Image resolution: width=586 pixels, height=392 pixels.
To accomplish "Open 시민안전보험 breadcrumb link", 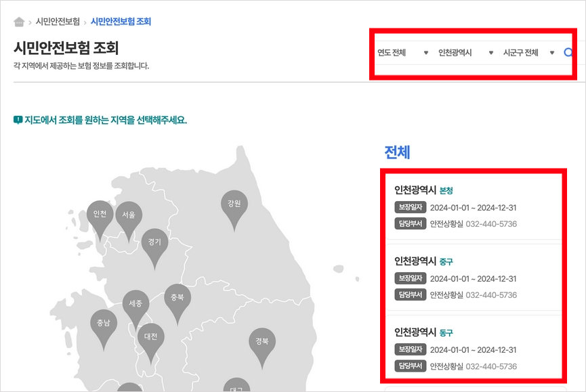I will coord(58,22).
